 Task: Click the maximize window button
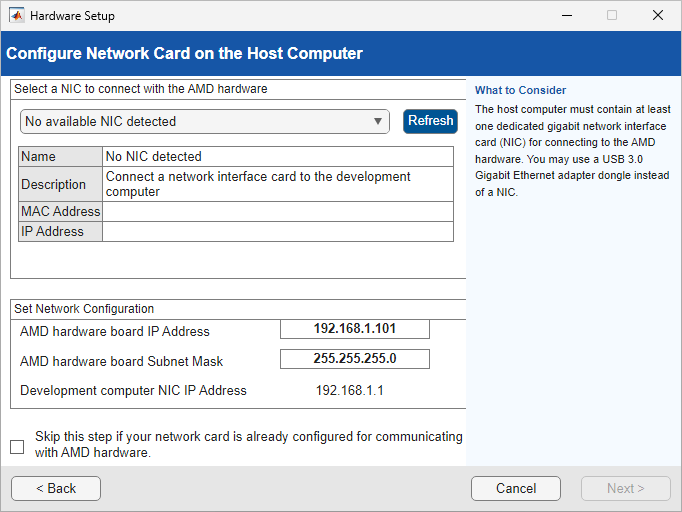click(612, 16)
